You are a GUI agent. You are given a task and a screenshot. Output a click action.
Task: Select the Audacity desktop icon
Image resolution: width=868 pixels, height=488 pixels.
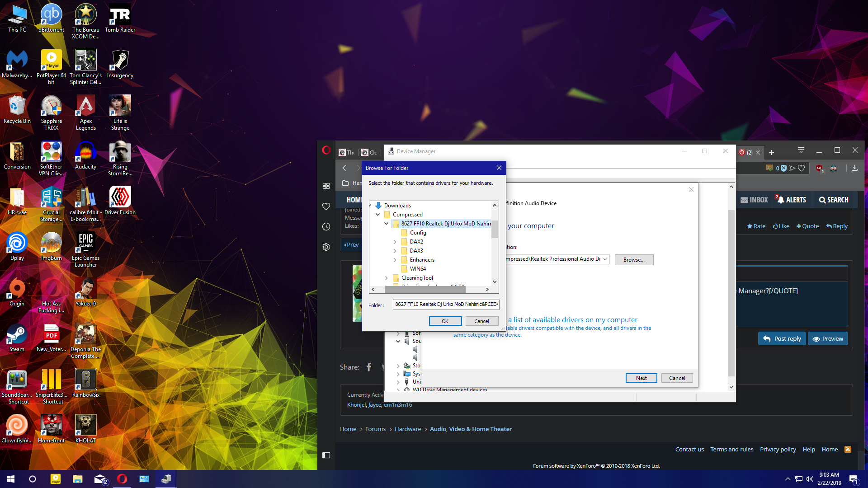pos(85,155)
